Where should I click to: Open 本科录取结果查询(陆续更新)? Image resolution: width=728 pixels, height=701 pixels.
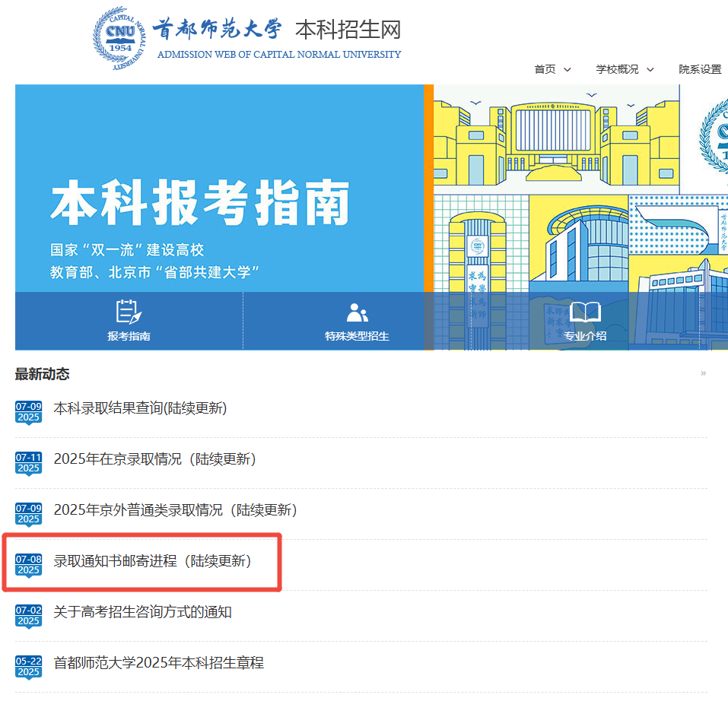(139, 408)
